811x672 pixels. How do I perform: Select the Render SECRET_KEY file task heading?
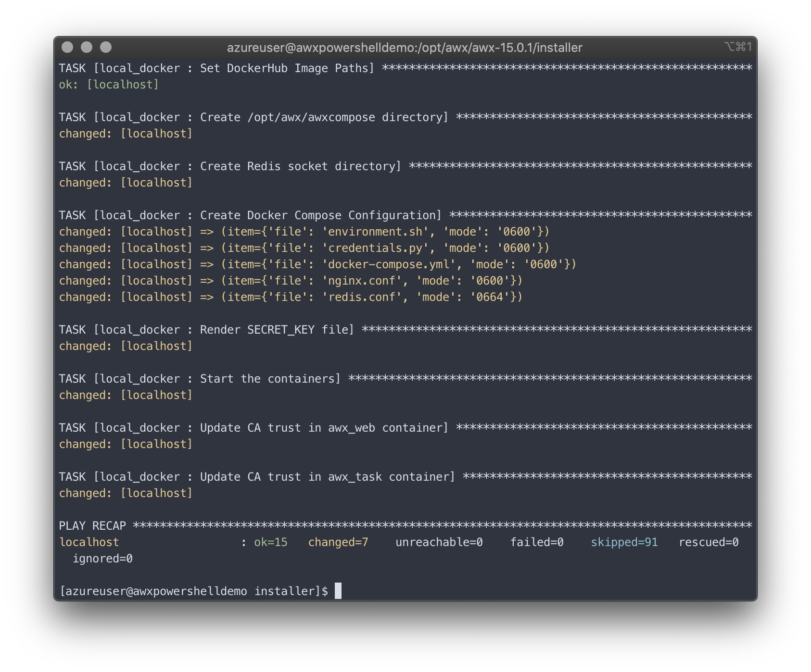pyautogui.click(x=207, y=330)
